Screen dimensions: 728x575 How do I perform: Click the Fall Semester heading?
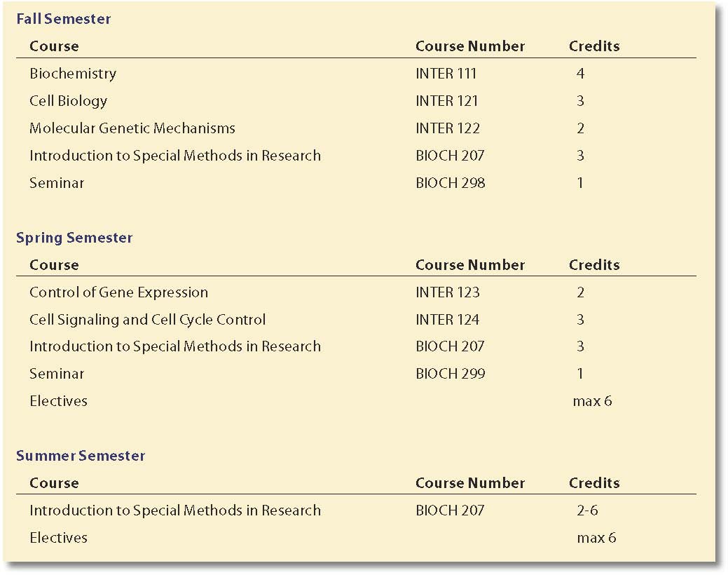[x=64, y=19]
